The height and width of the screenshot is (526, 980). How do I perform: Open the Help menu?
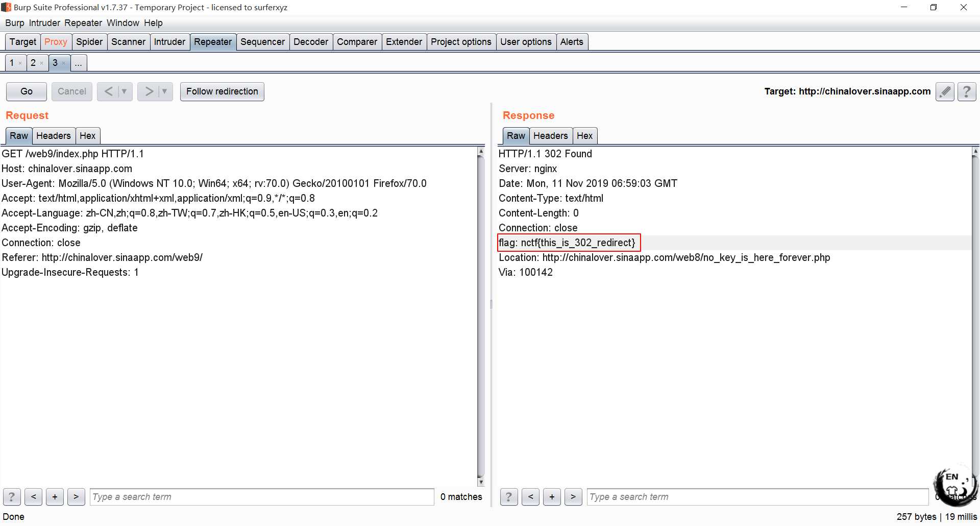tap(153, 23)
